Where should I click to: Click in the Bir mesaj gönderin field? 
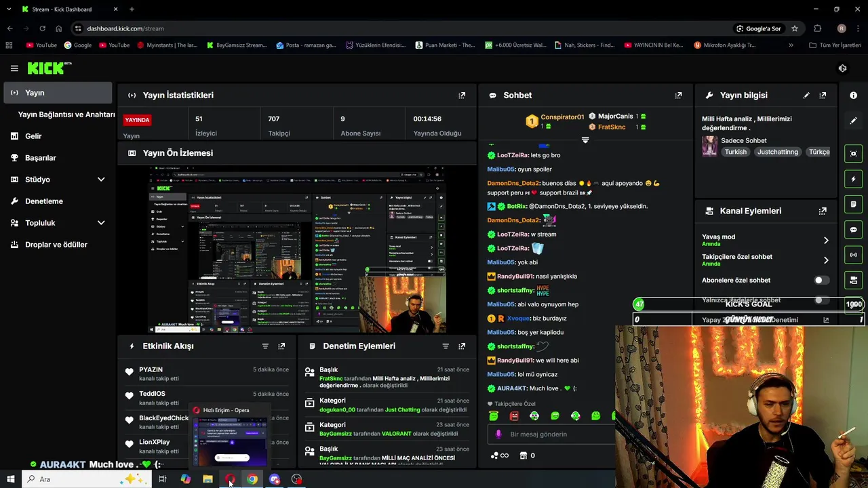[x=551, y=434]
